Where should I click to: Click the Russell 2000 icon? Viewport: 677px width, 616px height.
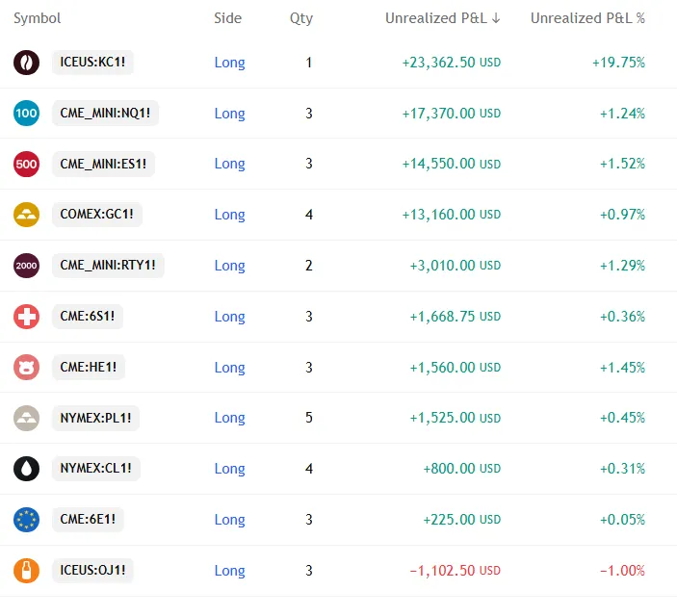[x=27, y=266]
